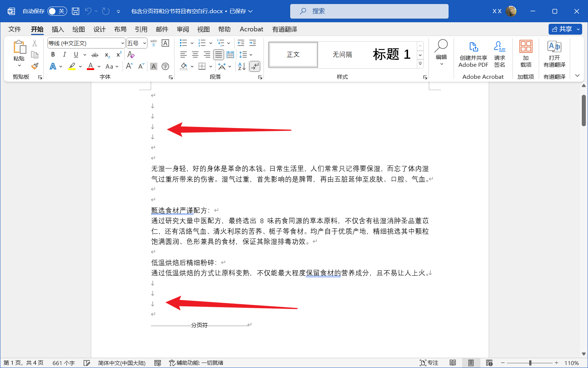The image size is (588, 368).
Task: Click the Paste clipboard icon
Action: 19,47
